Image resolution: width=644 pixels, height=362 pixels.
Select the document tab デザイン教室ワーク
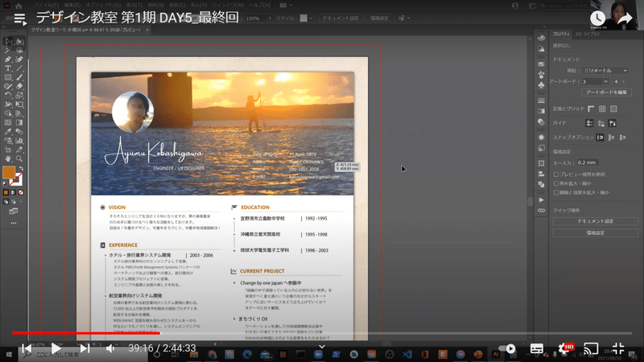coord(86,30)
